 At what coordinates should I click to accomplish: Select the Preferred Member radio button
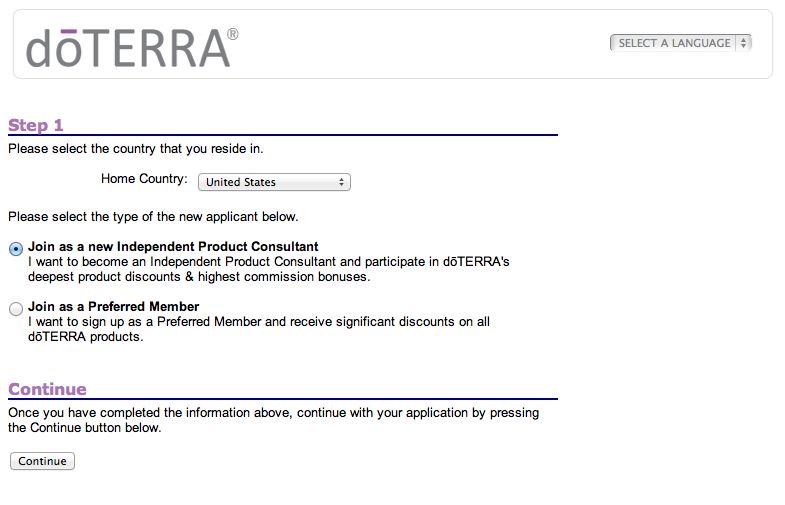tap(16, 309)
